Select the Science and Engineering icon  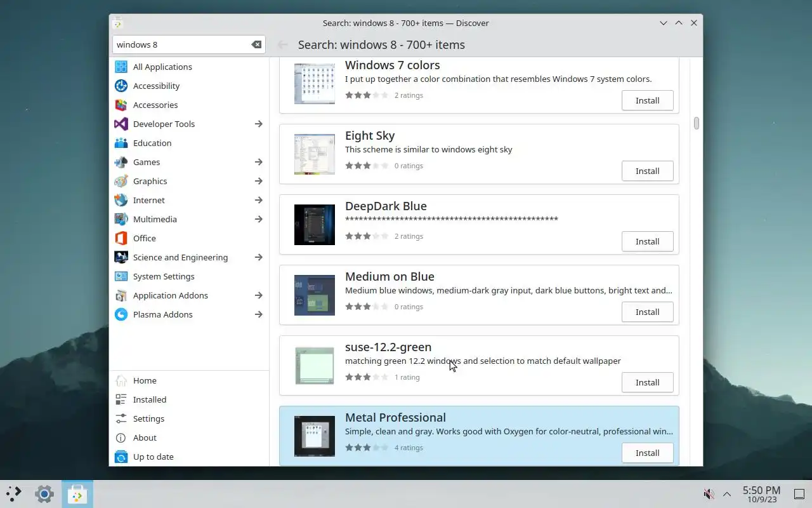coord(121,257)
